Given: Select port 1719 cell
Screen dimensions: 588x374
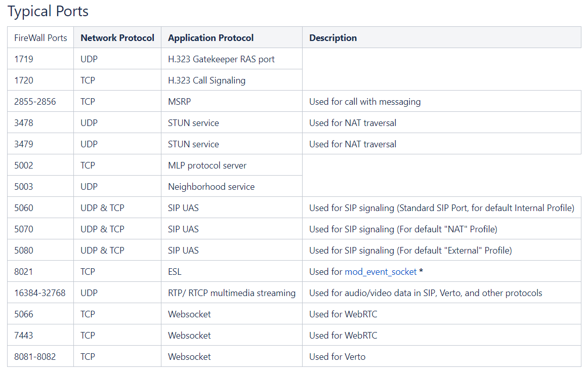Looking at the screenshot, I should point(40,59).
